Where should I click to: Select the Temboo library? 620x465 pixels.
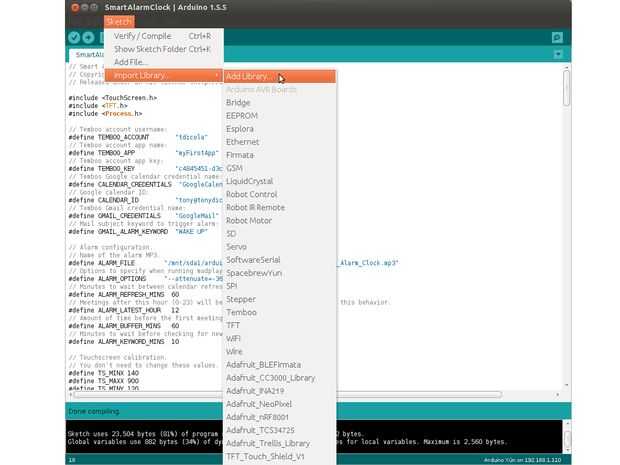click(x=280, y=312)
